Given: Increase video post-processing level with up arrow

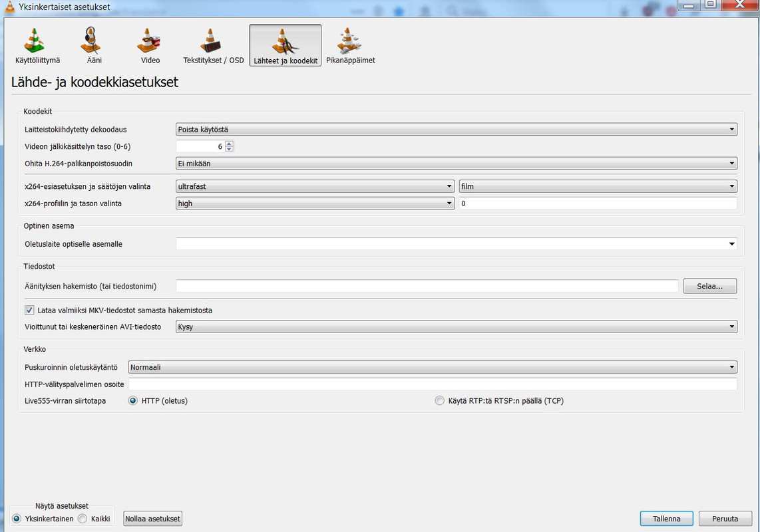Looking at the screenshot, I should [229, 144].
